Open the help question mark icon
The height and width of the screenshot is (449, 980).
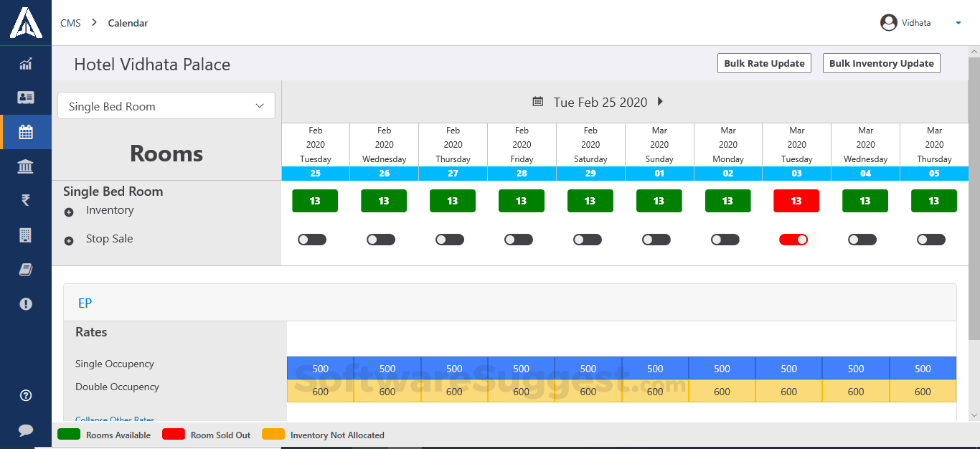[x=26, y=395]
